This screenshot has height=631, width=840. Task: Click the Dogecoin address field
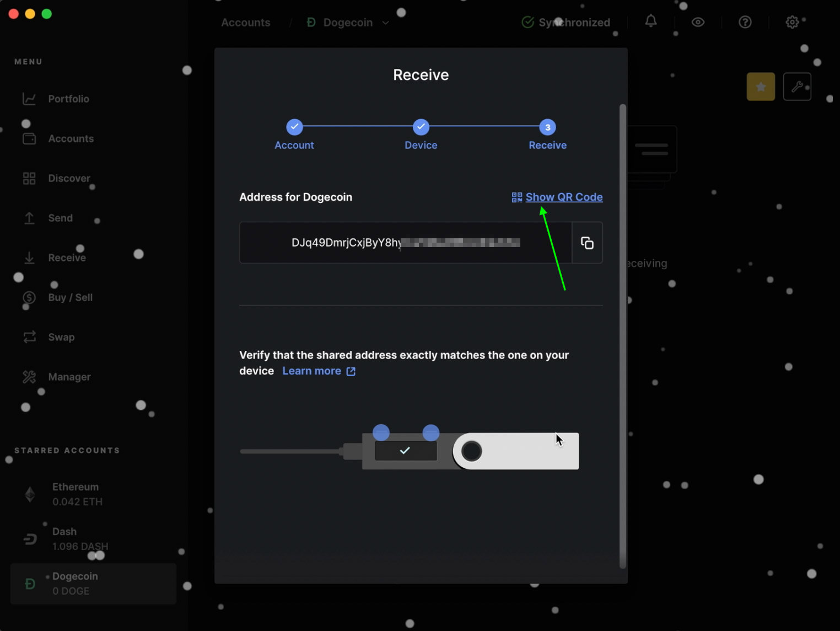click(406, 243)
